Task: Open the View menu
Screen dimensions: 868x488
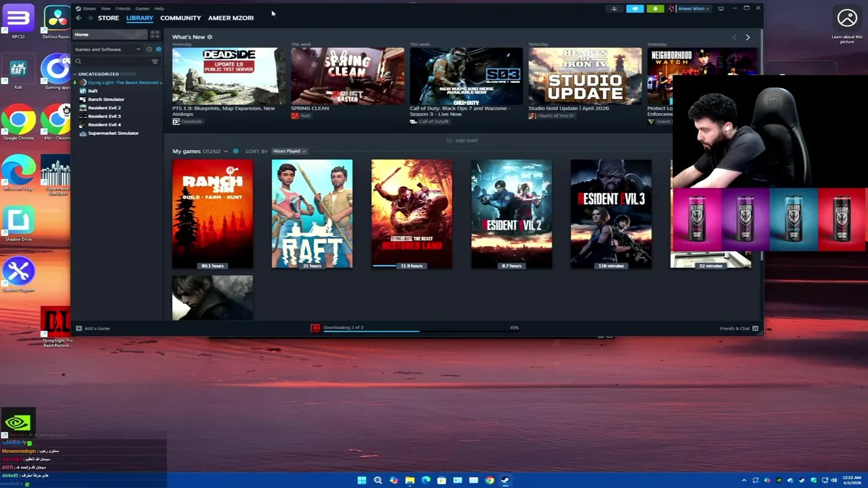Action: (x=106, y=9)
